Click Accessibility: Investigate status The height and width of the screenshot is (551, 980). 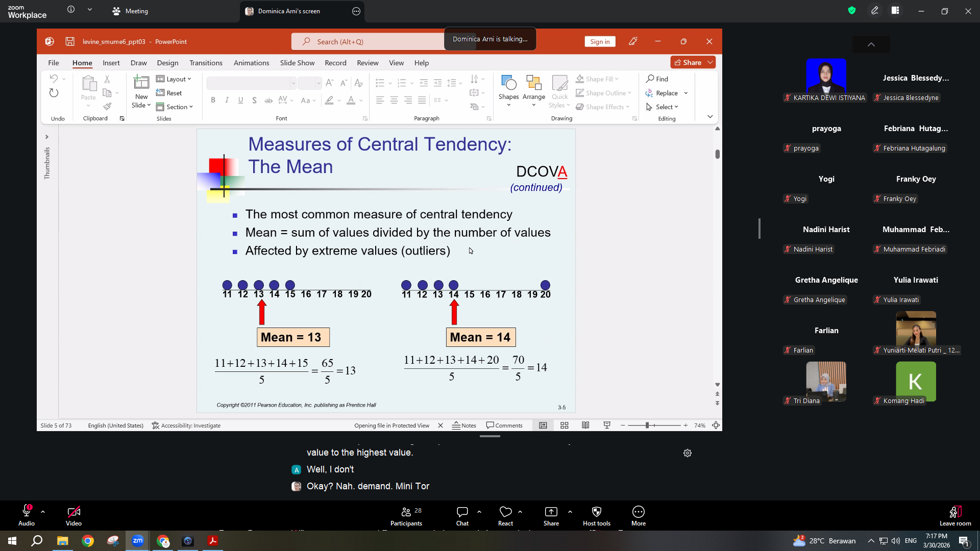click(186, 425)
